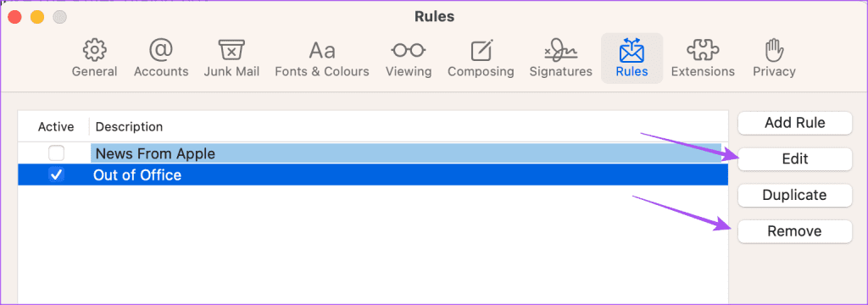868x305 pixels.
Task: Open Fonts & Colours preferences icon
Action: [x=321, y=50]
